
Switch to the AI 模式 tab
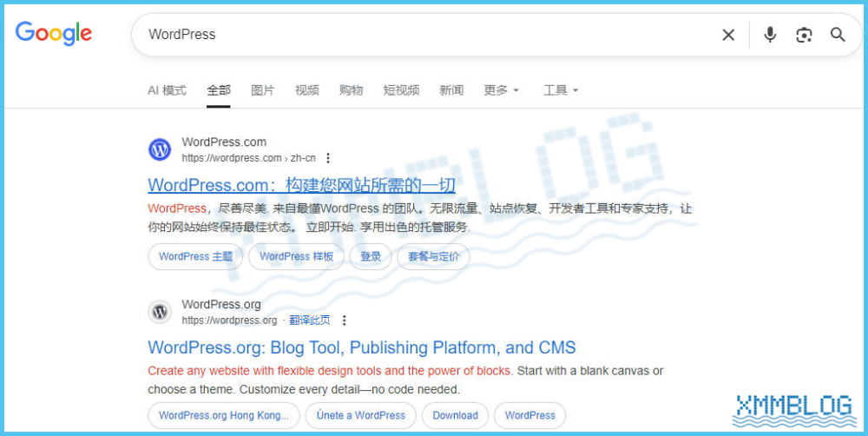point(167,90)
